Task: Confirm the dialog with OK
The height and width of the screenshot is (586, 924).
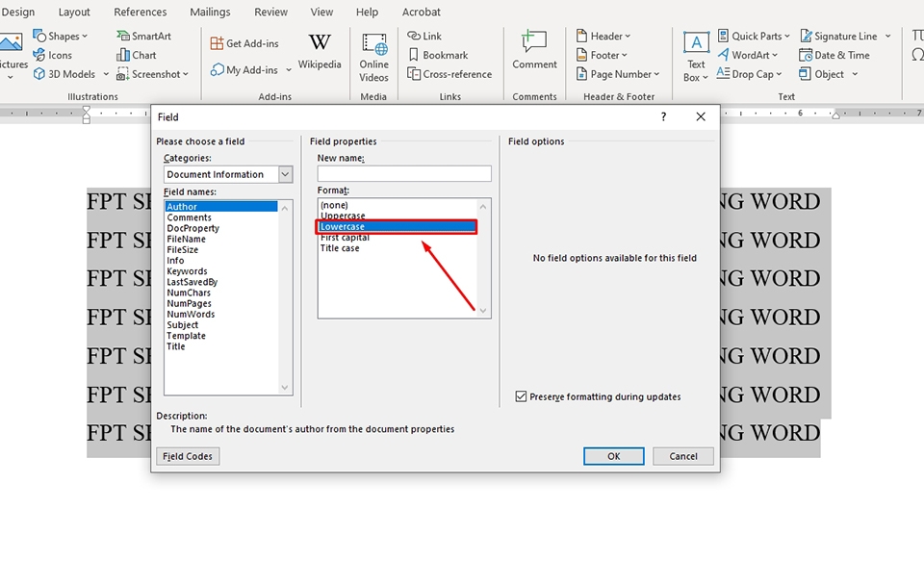Action: (613, 456)
